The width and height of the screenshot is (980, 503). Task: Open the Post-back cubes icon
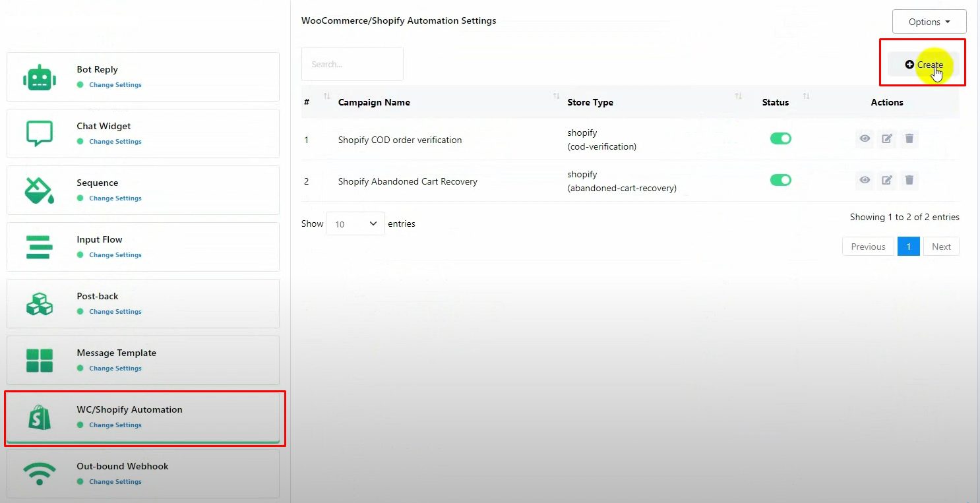click(39, 304)
